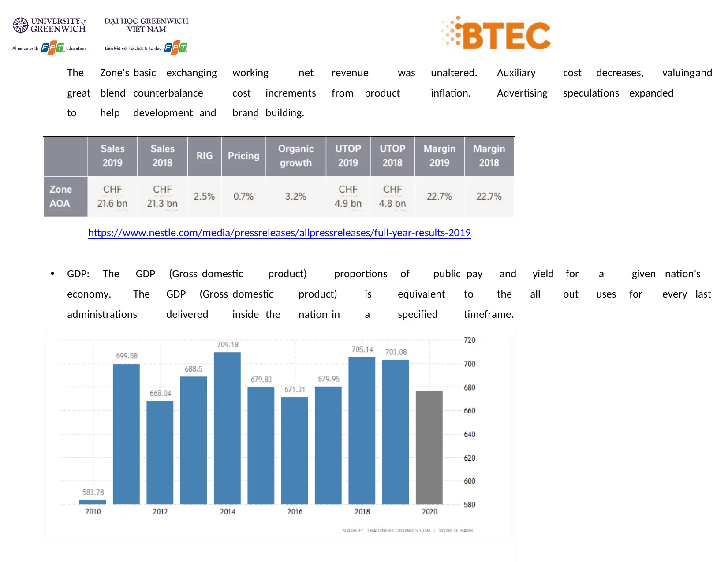This screenshot has width=728, height=562.
Task: Click the word 'Advertising' in first paragraph
Action: click(x=522, y=93)
